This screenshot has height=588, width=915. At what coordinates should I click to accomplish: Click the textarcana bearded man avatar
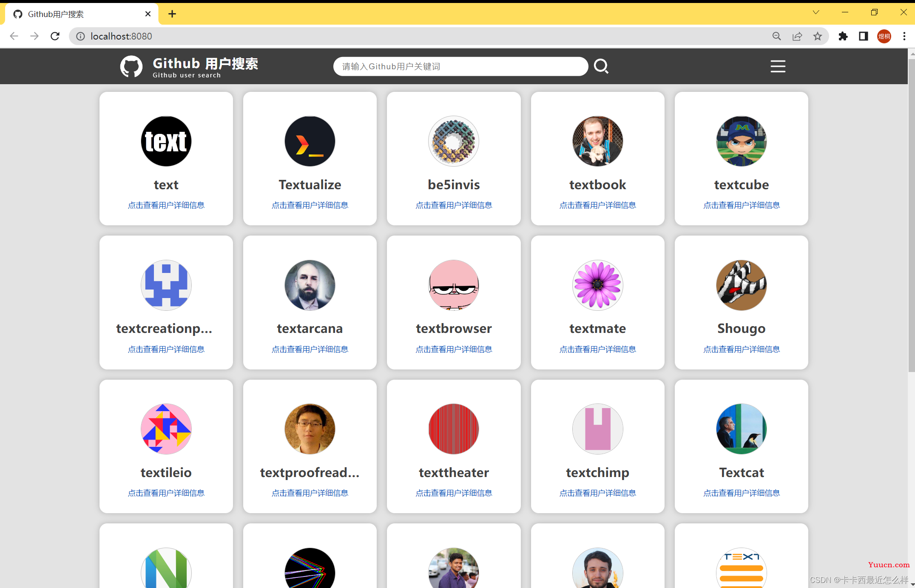tap(310, 285)
